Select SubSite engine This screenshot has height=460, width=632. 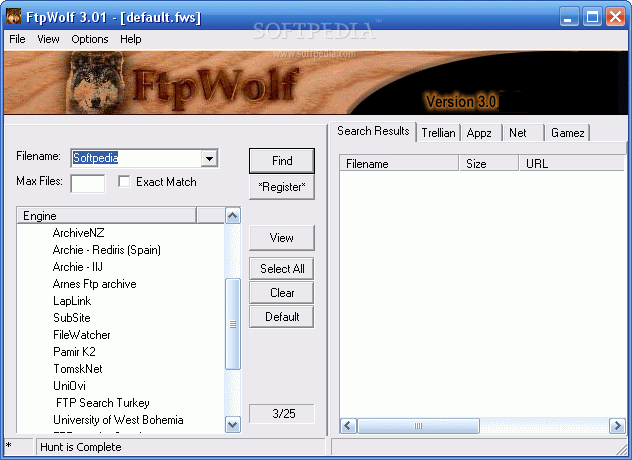72,318
